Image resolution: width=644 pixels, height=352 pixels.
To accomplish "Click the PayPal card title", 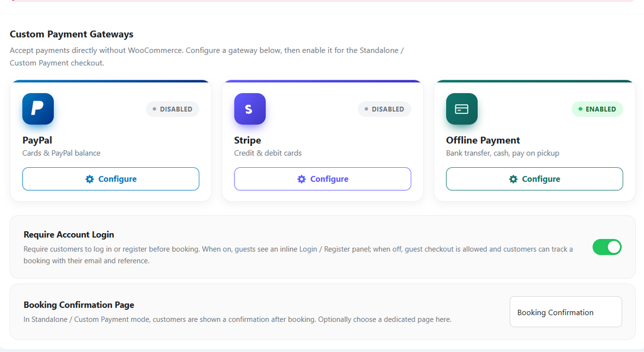I will [x=37, y=140].
